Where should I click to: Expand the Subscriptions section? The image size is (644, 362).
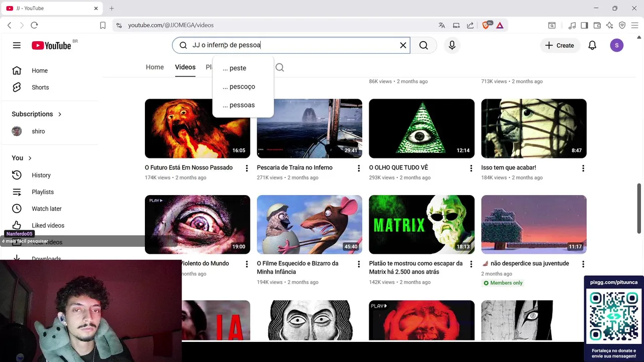[x=37, y=114]
